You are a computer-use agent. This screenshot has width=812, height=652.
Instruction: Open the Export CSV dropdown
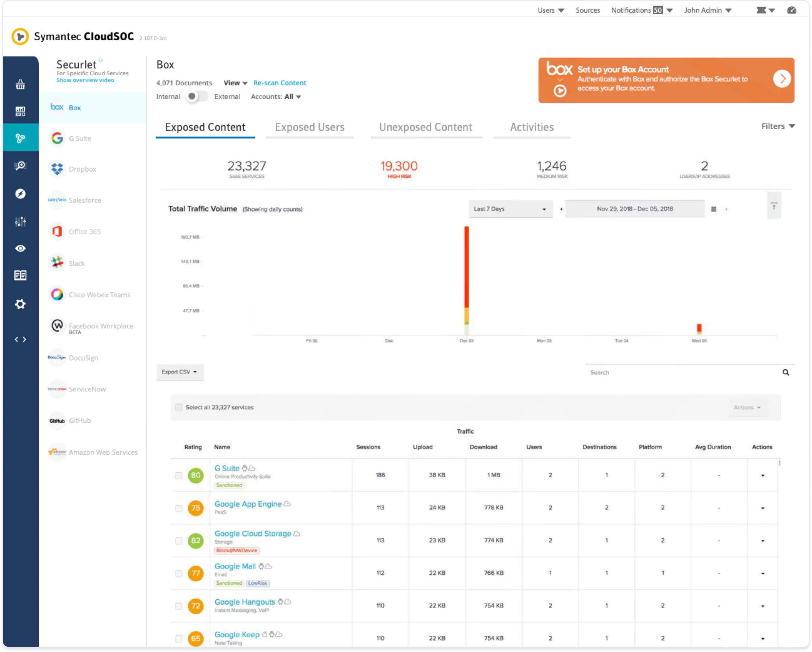tap(180, 372)
